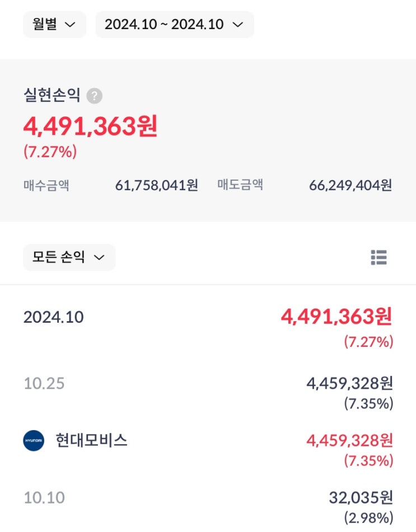Click the 32,035원 profit for 10.10
Screen dimensions: 416x532
coord(361,497)
